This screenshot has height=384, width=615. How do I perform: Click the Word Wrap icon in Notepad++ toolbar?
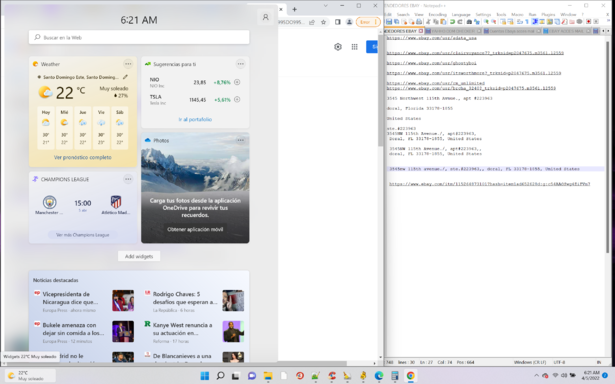point(520,22)
